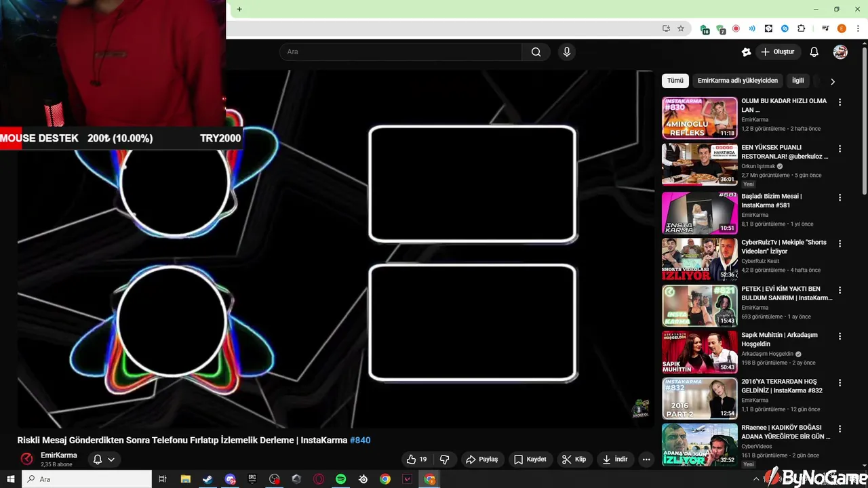868x488 pixels.
Task: Select the EmirKarma adlı yükleyiciden chip
Action: 738,81
